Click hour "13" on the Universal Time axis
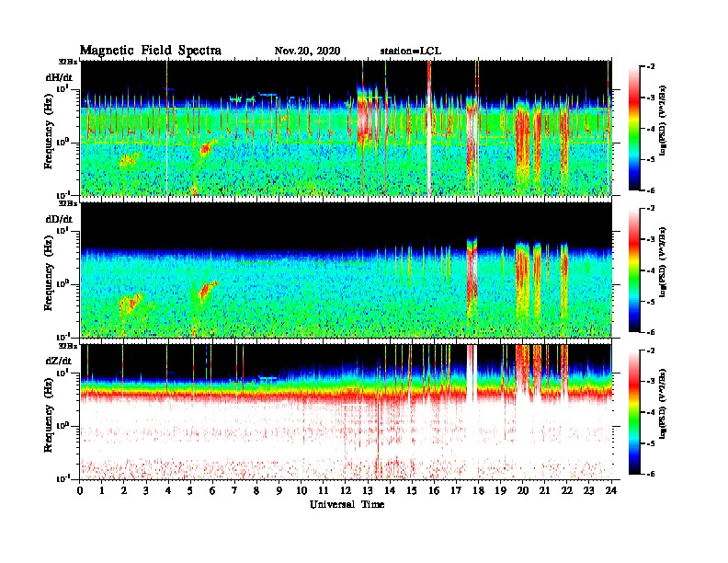The image size is (728, 563). coord(368,490)
